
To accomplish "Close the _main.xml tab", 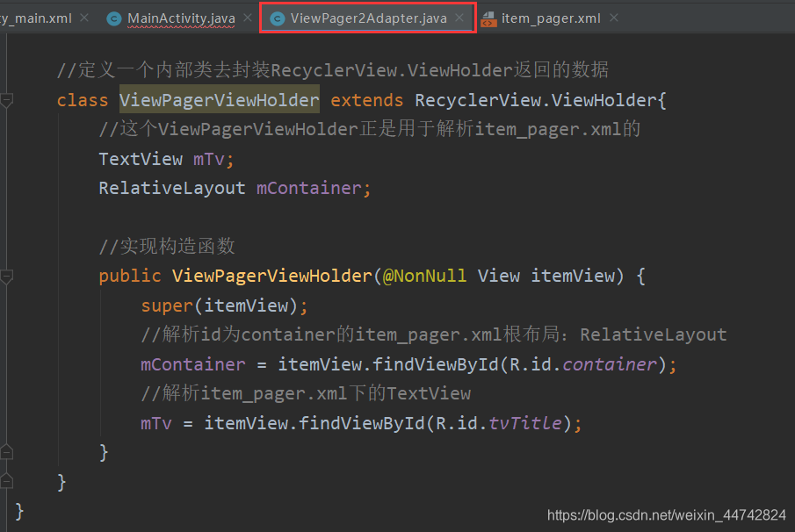I will pos(84,18).
